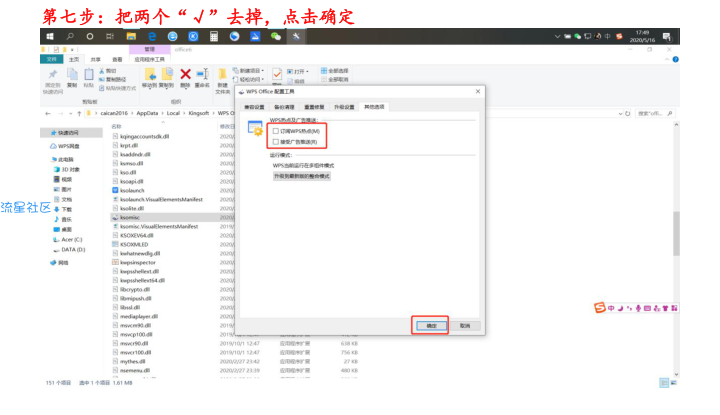The image size is (720, 415).
Task: Show hidden tray icons chevron
Action: click(x=557, y=36)
